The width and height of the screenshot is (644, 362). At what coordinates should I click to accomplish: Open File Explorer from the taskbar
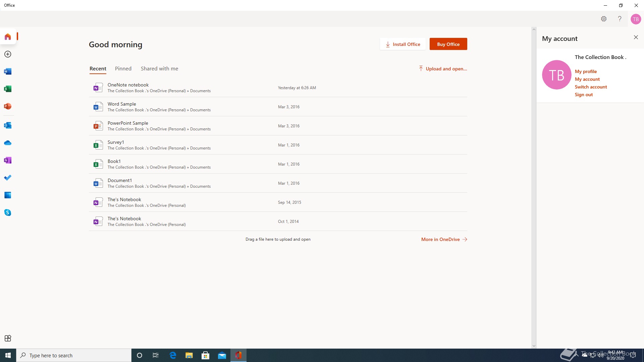(189, 355)
